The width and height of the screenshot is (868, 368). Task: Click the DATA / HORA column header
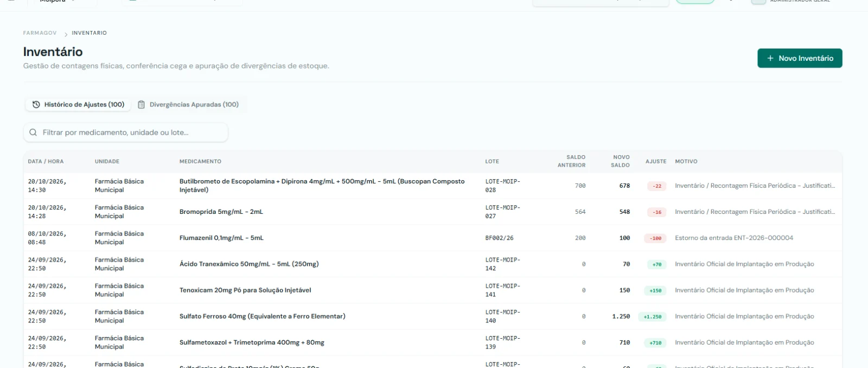[46, 162]
